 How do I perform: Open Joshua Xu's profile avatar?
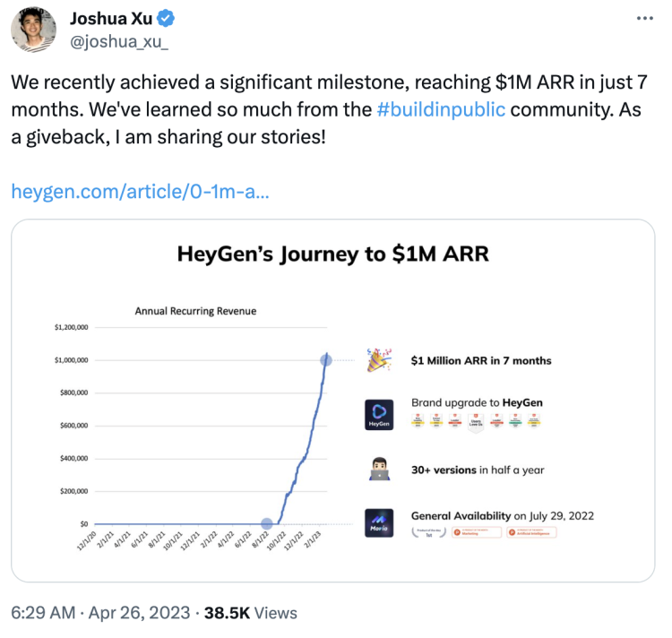tap(33, 30)
